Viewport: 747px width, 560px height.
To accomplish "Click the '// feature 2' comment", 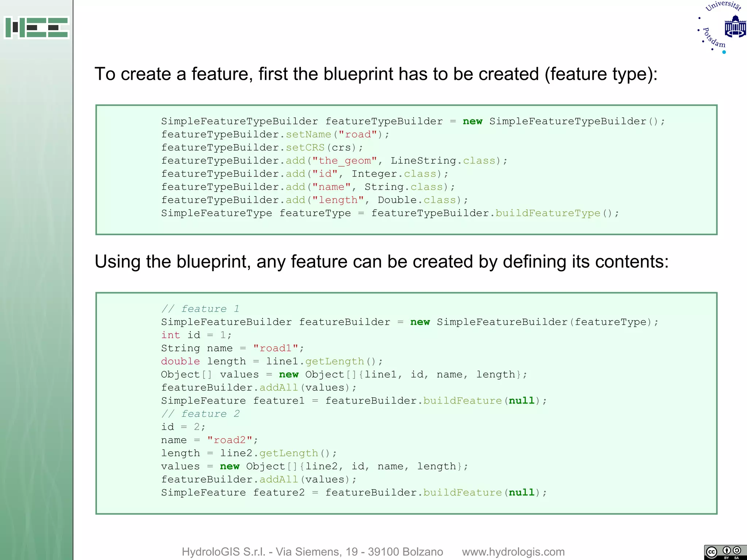I will tap(200, 414).
